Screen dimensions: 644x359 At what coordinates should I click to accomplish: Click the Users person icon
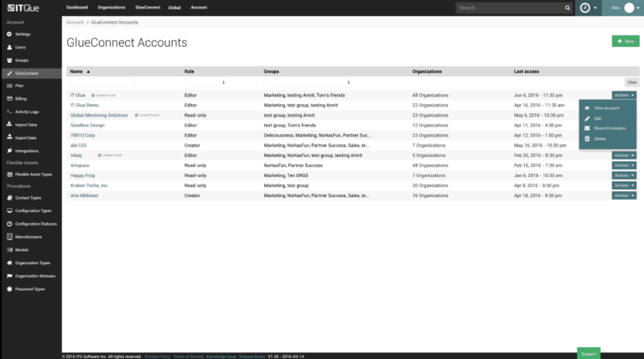[9, 47]
